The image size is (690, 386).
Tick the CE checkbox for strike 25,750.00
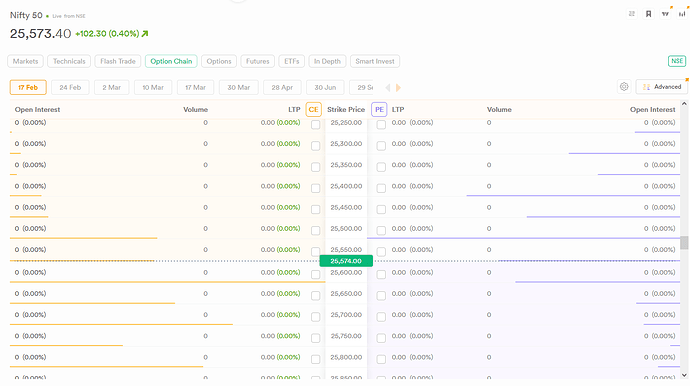[x=316, y=338]
